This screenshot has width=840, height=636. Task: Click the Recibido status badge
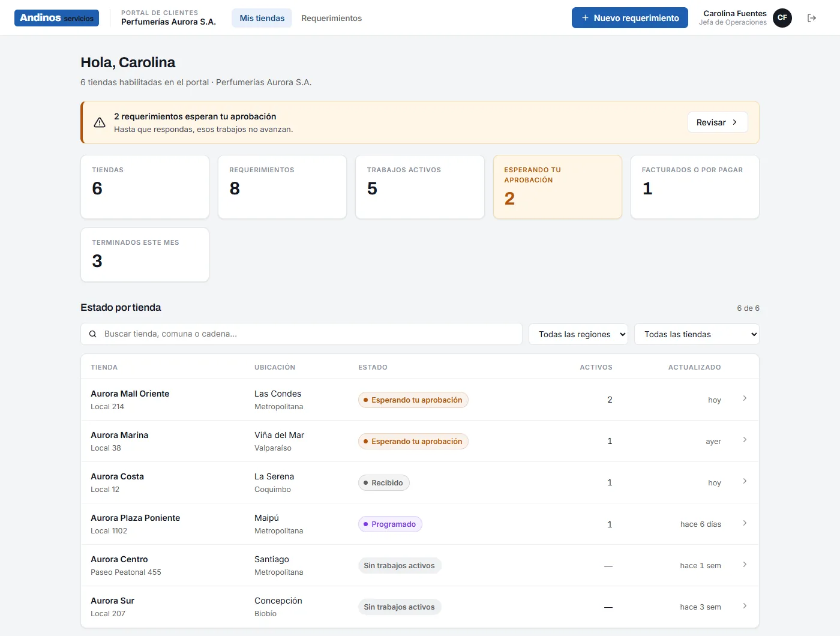point(384,483)
